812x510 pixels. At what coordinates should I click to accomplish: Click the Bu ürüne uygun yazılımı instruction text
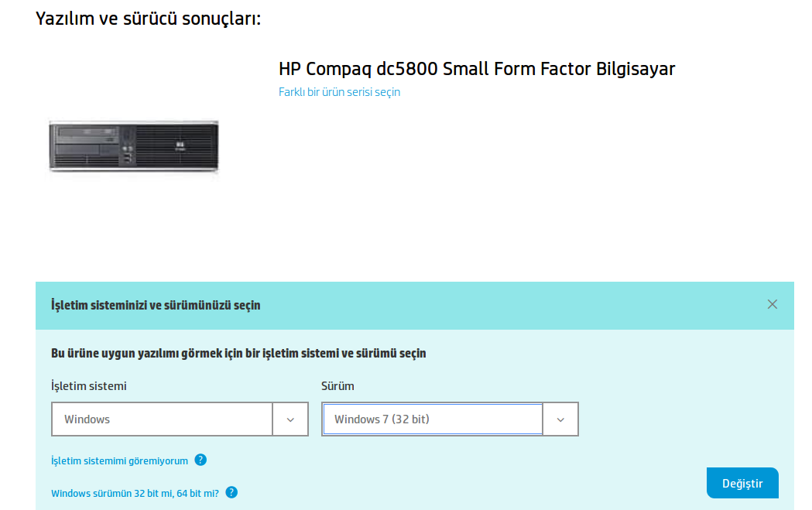pos(238,353)
